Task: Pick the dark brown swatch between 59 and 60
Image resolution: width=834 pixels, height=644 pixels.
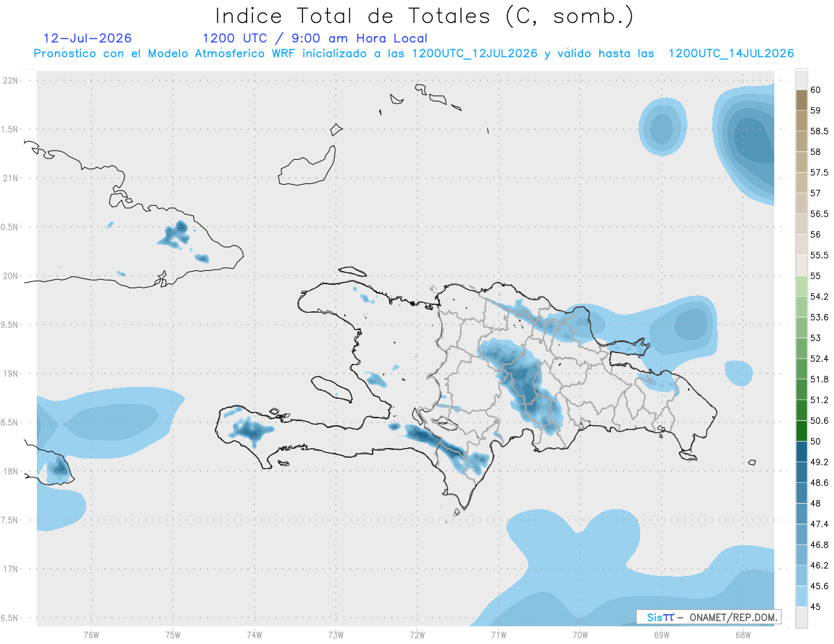Action: (x=801, y=100)
